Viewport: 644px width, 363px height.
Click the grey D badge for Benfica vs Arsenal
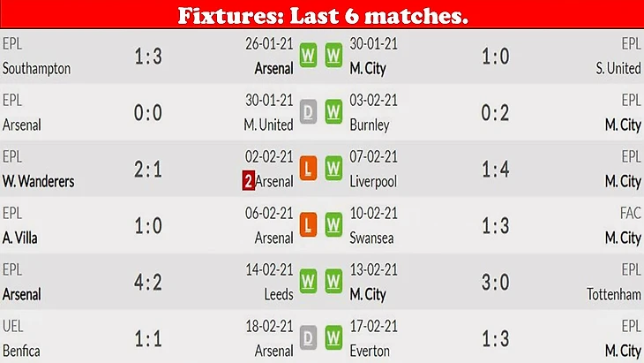coord(308,338)
